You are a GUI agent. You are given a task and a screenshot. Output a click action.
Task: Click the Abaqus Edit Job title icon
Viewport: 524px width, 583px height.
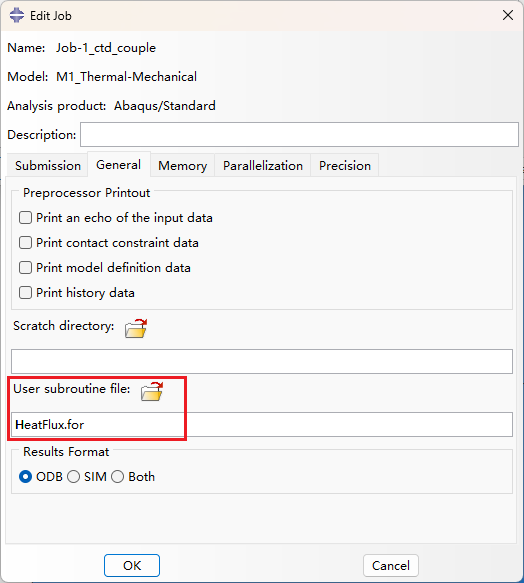click(17, 16)
